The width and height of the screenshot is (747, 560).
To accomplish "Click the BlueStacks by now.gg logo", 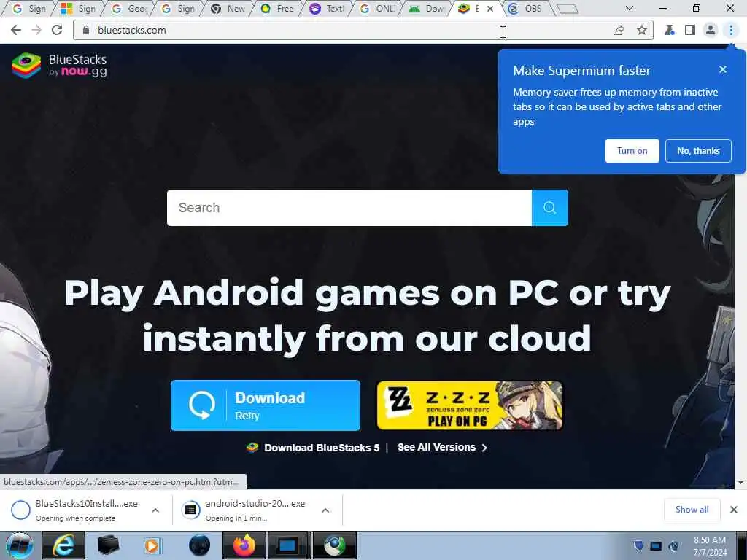I will click(60, 65).
